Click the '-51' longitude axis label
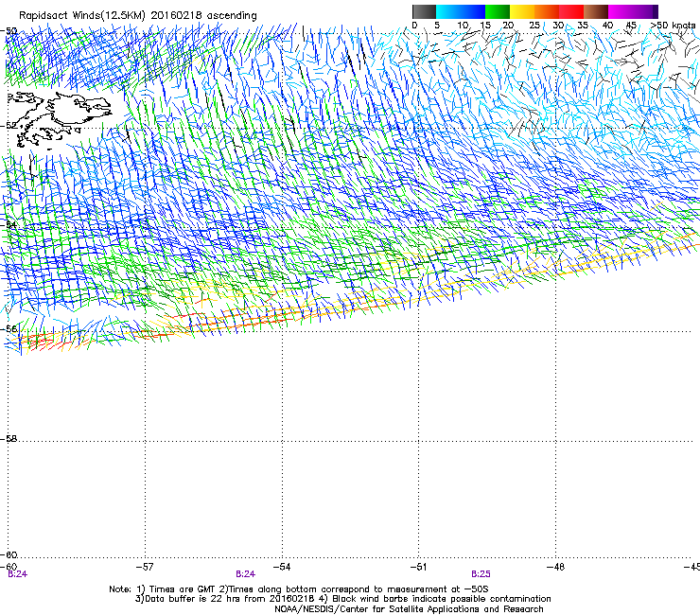700x615 pixels. [418, 567]
